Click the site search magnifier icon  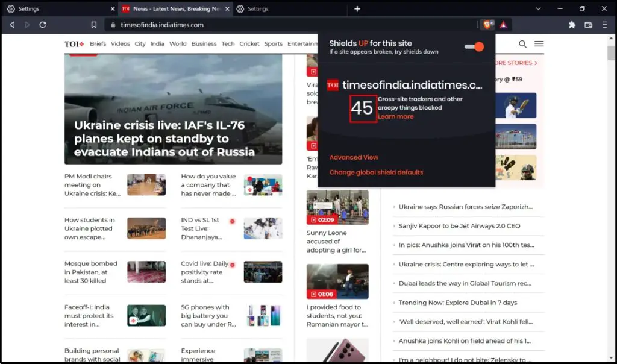tap(522, 44)
